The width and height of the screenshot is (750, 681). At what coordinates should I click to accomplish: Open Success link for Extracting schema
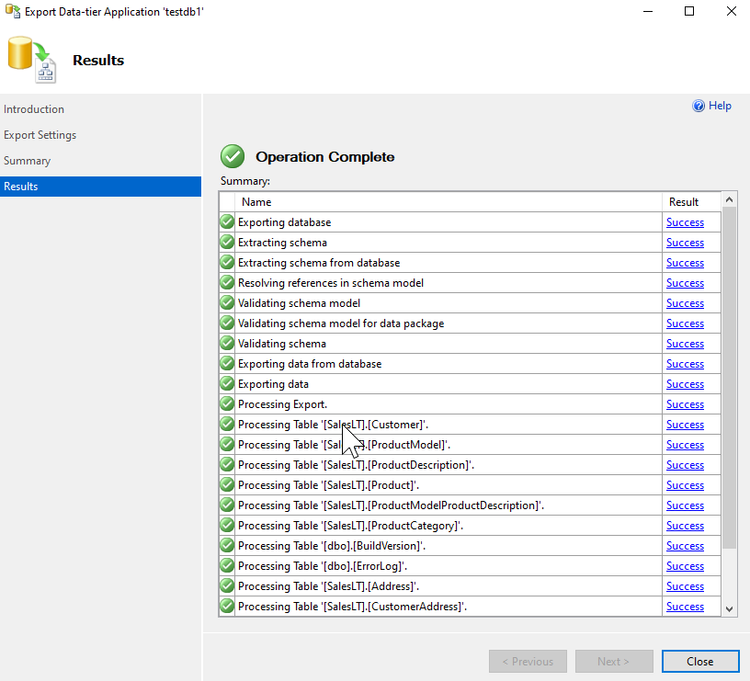(x=685, y=242)
